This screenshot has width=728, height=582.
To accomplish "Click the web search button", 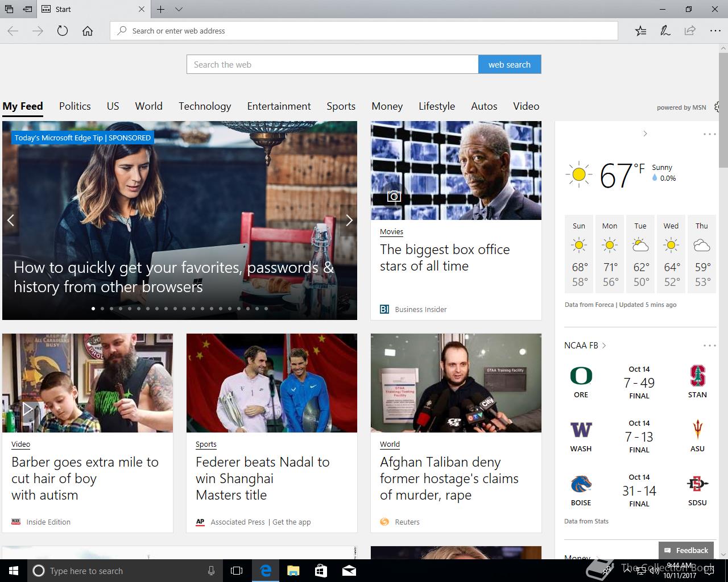I will pyautogui.click(x=510, y=64).
